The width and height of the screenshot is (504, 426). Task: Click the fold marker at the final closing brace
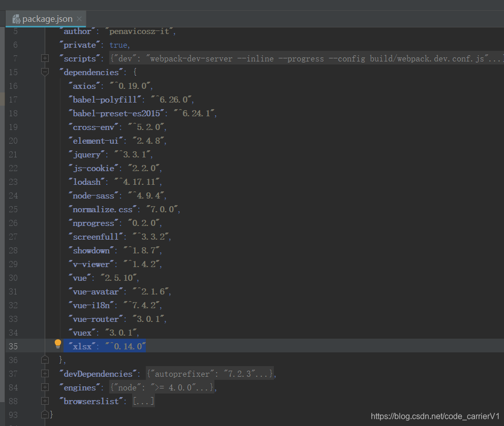(x=45, y=414)
